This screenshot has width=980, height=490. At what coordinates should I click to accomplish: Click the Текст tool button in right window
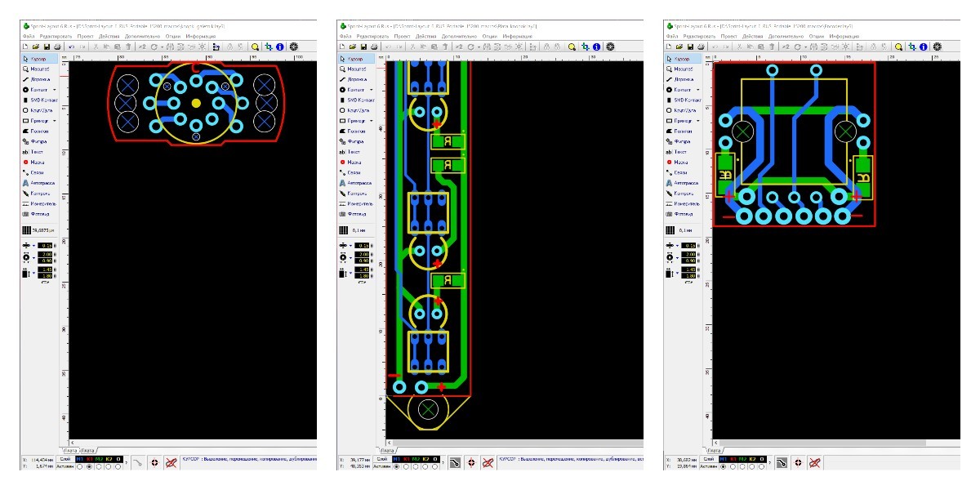(x=677, y=152)
